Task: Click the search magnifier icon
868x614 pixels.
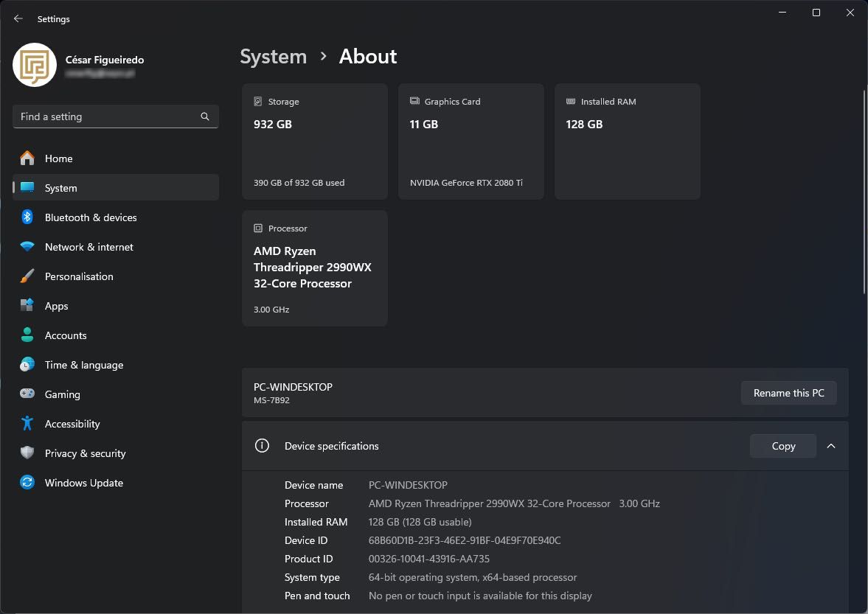Action: [205, 116]
